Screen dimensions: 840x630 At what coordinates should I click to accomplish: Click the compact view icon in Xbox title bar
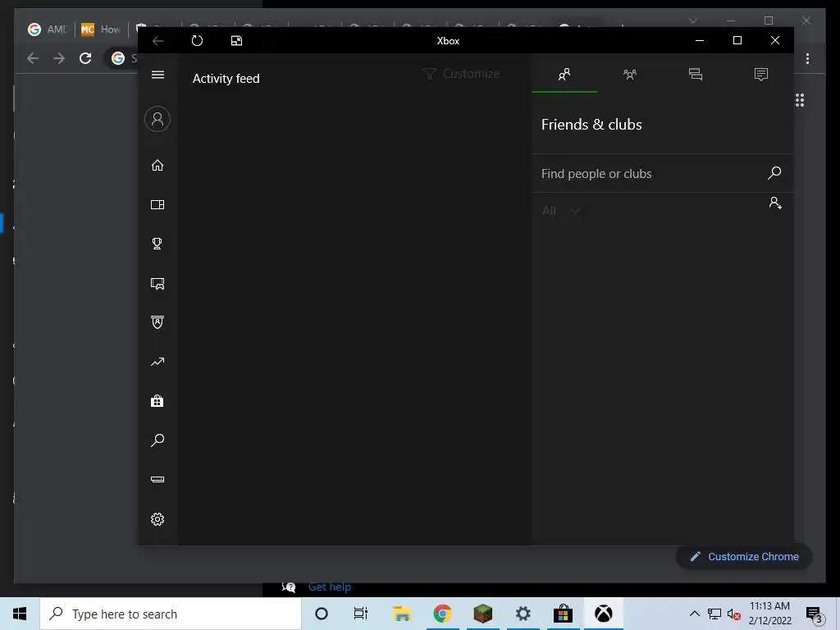[236, 41]
